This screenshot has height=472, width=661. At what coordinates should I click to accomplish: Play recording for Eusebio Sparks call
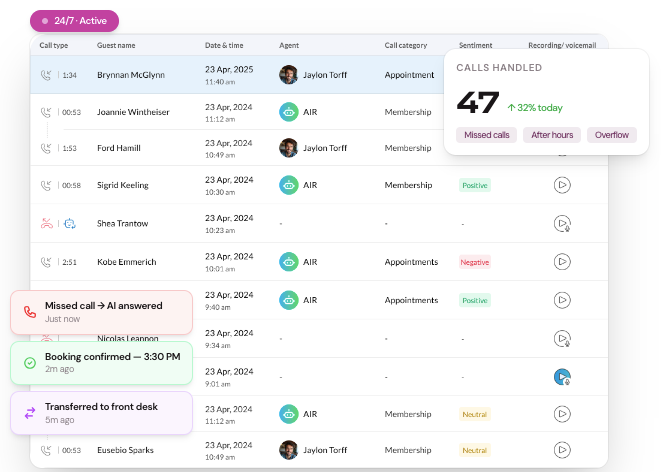562,450
